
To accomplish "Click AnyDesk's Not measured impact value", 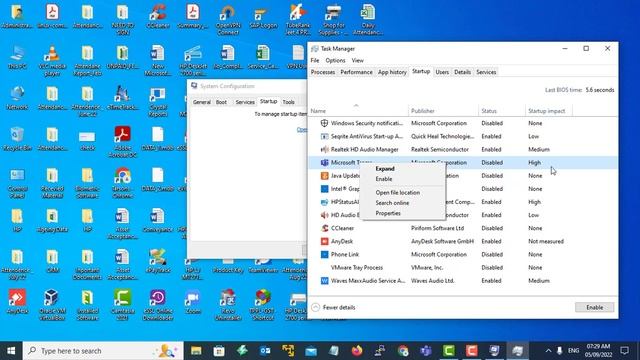I will pos(546,241).
